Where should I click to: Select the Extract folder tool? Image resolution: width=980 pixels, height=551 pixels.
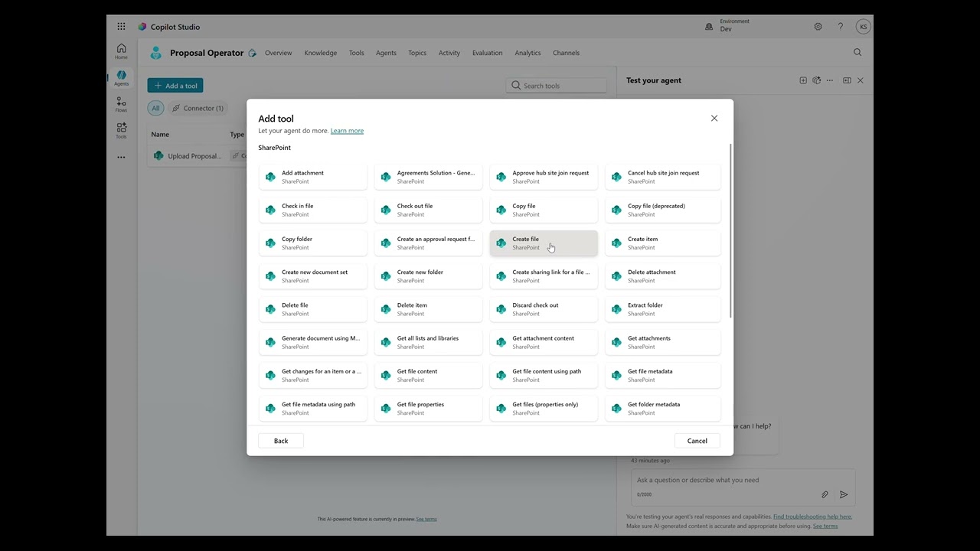(663, 308)
